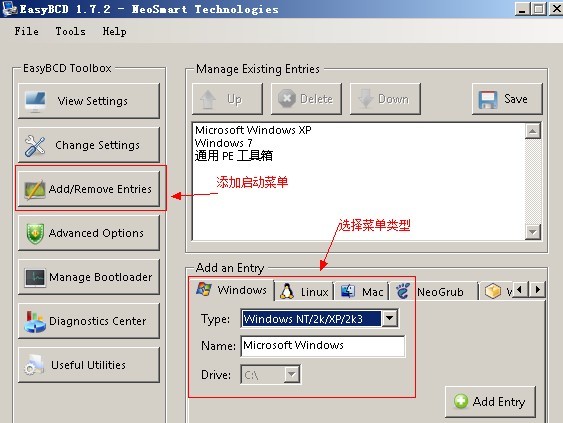
Task: Open View Settings
Action: [x=89, y=101]
